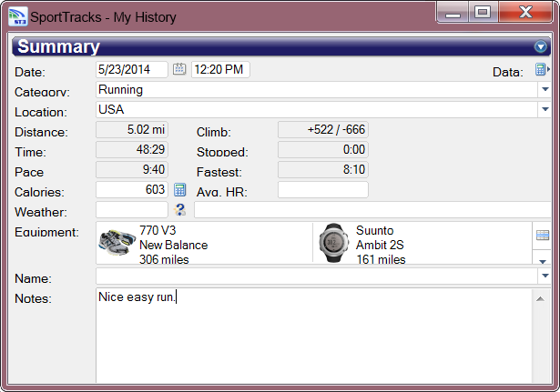Expand the Location dropdown arrow
This screenshot has width=560, height=392.
pos(545,109)
